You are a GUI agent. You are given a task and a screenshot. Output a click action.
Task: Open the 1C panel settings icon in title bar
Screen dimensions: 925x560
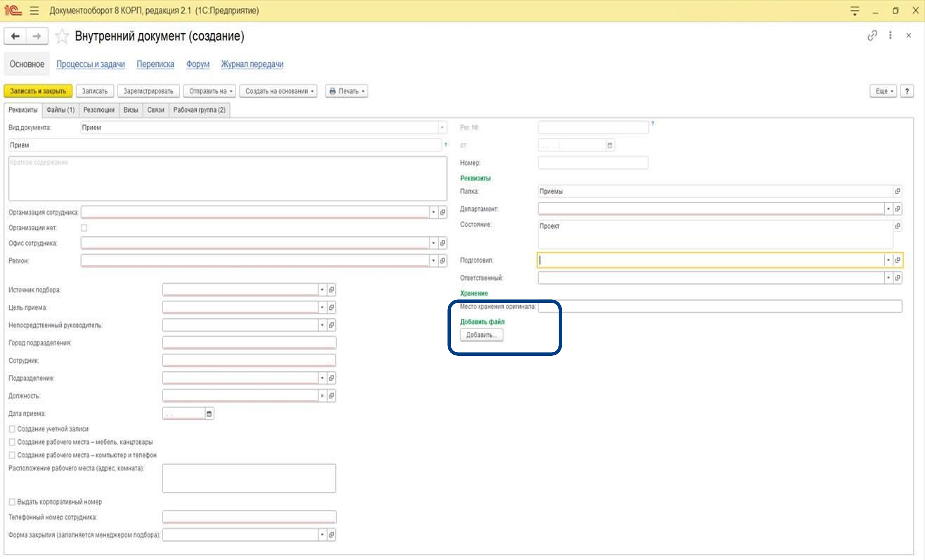tap(854, 11)
